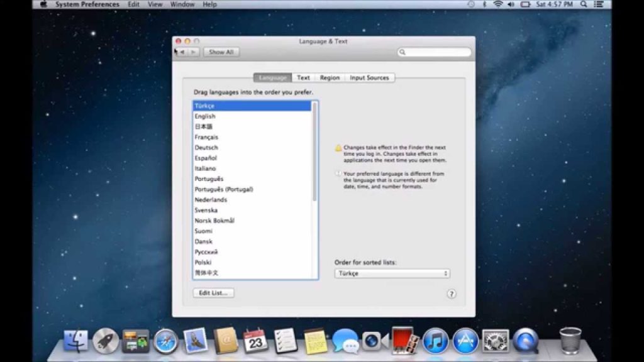The height and width of the screenshot is (362, 644).
Task: Select English in the language list
Action: coord(252,116)
